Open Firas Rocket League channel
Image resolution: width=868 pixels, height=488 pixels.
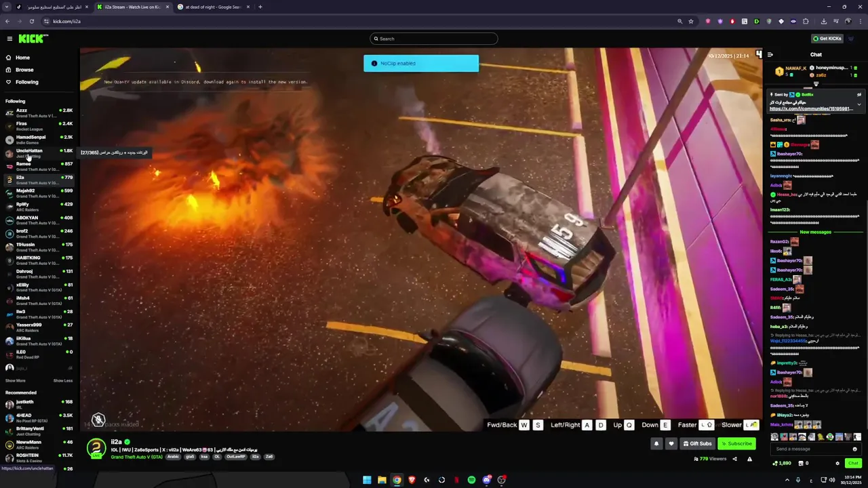point(39,126)
